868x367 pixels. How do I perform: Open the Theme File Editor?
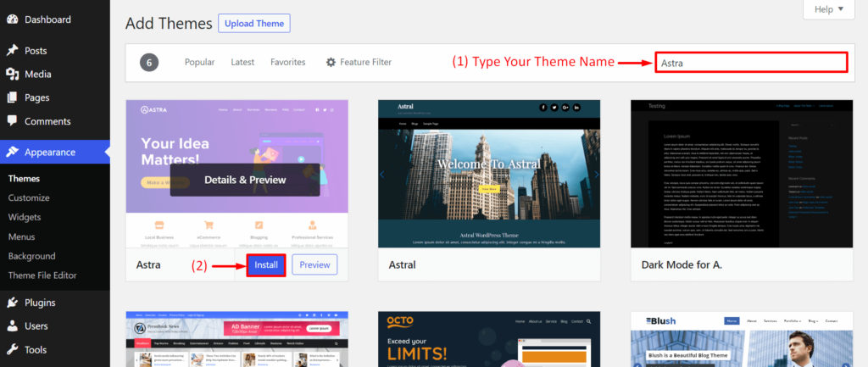[42, 275]
